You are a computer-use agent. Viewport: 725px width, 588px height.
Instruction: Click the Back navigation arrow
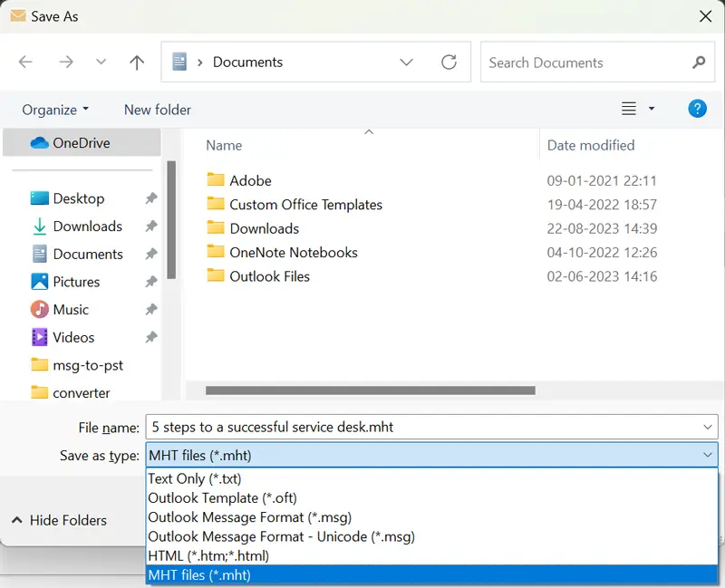pos(25,63)
